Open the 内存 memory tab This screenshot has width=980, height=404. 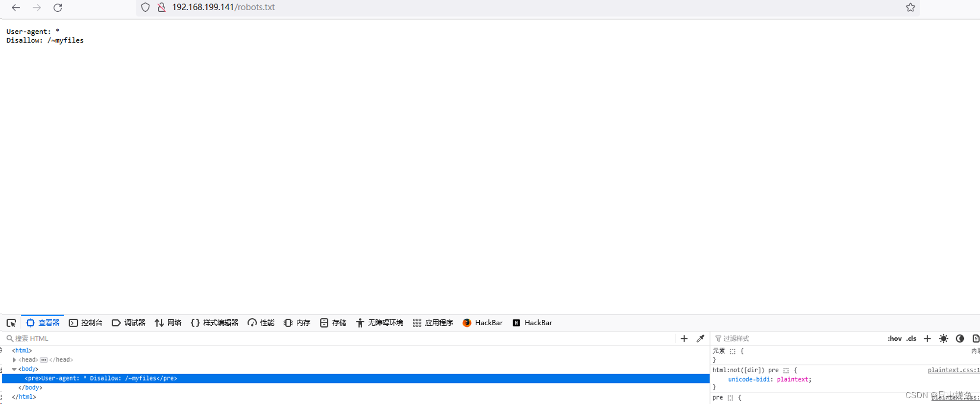(297, 323)
